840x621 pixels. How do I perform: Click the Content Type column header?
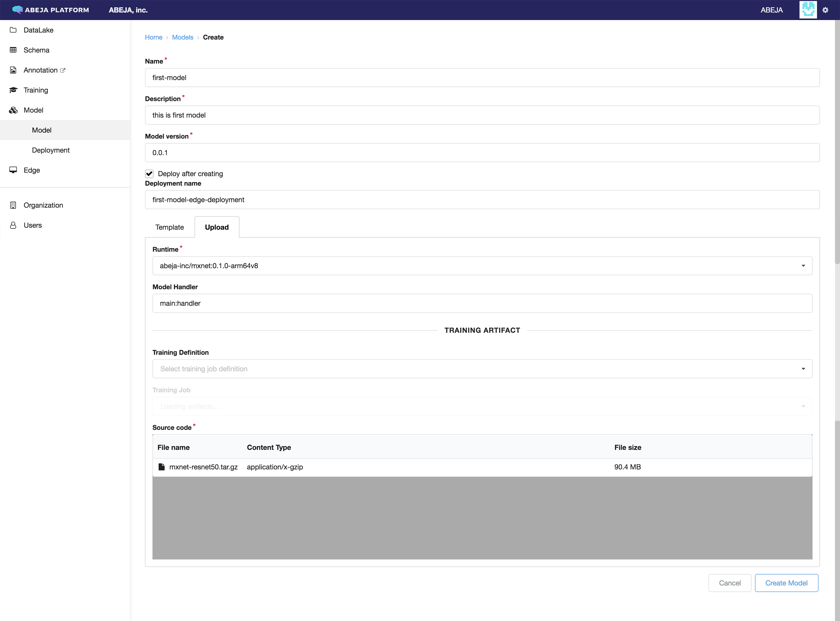(269, 447)
